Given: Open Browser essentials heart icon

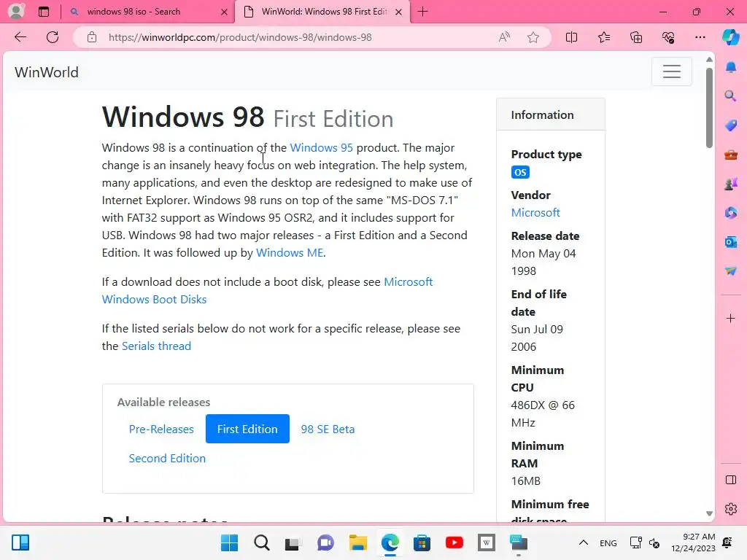Looking at the screenshot, I should click(668, 37).
